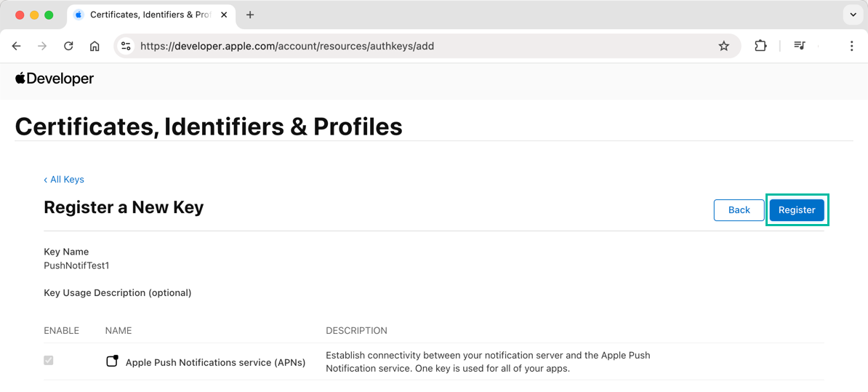
Task: Open a new browser tab
Action: click(x=250, y=15)
